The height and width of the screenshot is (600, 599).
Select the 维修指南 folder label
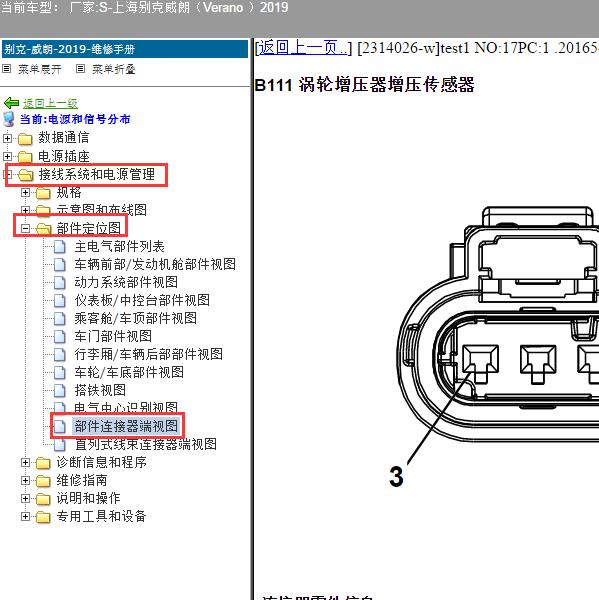(x=82, y=481)
